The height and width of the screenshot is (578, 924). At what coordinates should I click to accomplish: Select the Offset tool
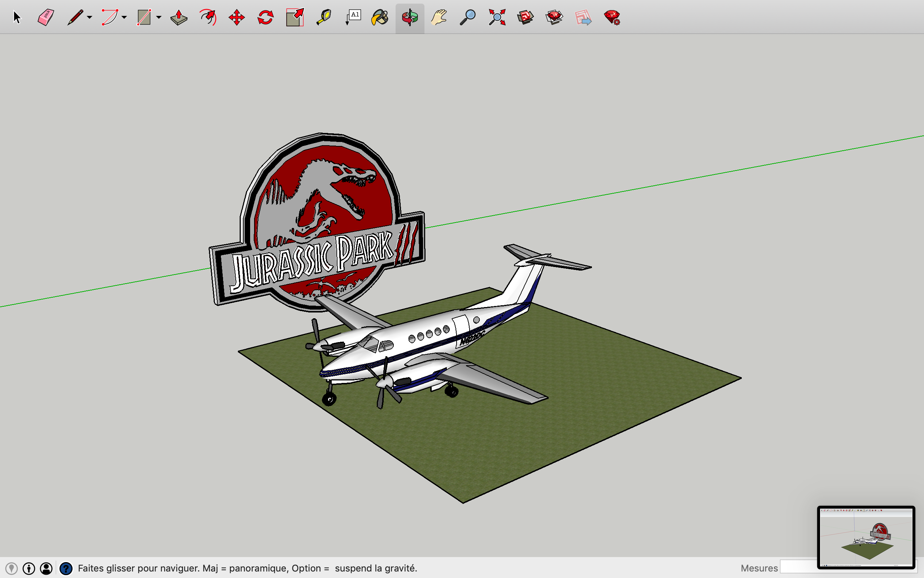click(208, 18)
